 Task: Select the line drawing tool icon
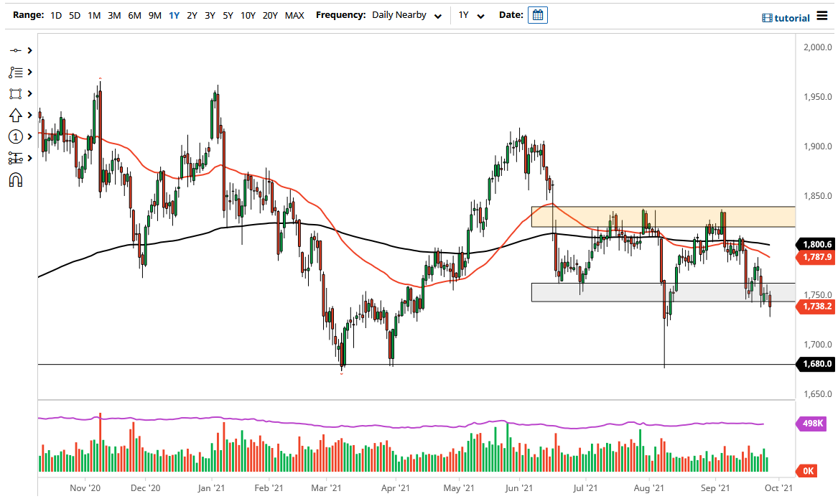coord(16,50)
